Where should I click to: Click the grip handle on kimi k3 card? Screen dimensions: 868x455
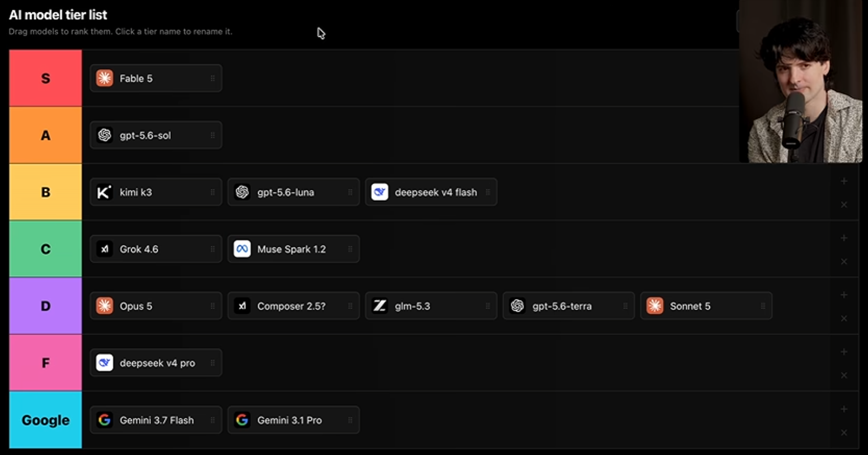tap(213, 192)
